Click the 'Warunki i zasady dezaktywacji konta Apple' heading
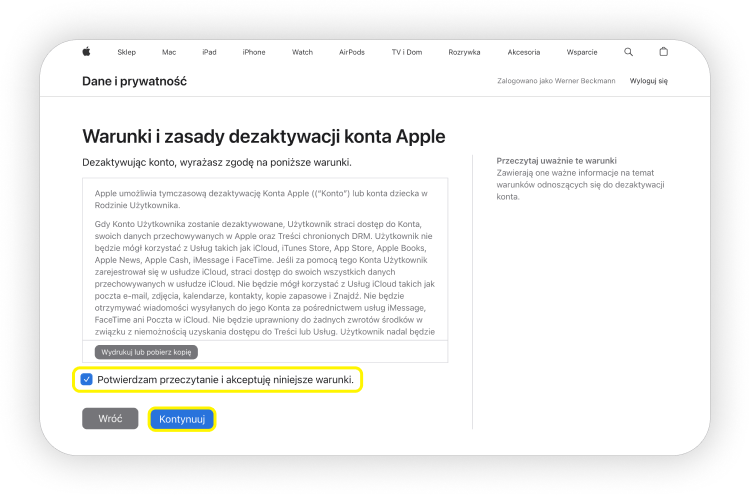 tap(264, 136)
